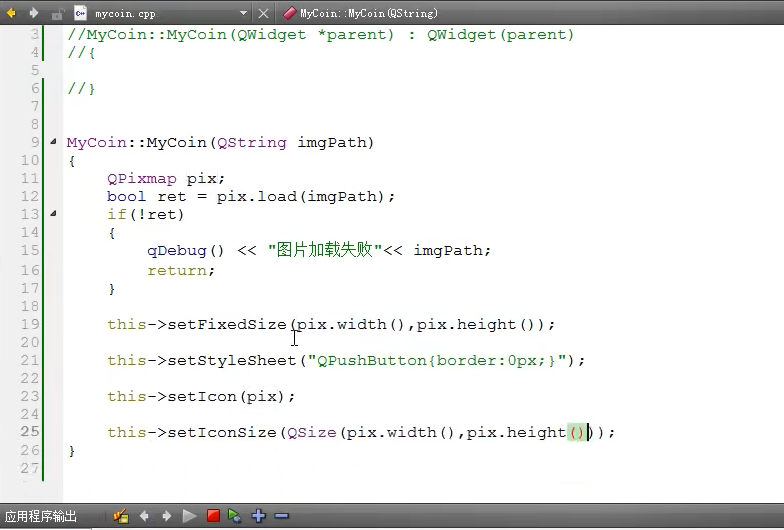Click setIconSize on line 25
Screen dimensions: 784x530
tap(222, 432)
